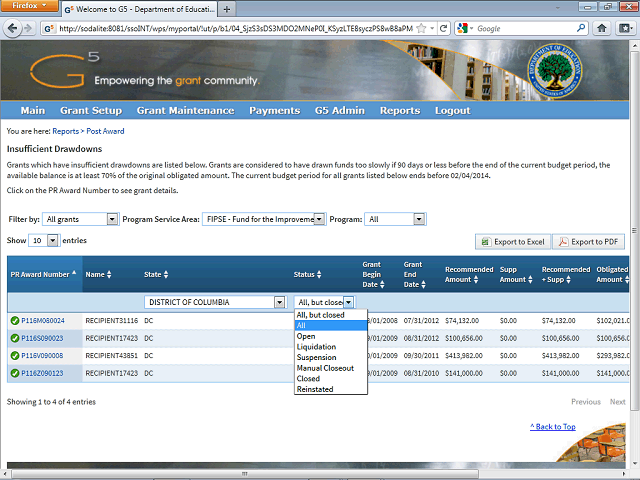Select the Welcome to G5 browser tab
640x480 pixels.
[x=139, y=9]
